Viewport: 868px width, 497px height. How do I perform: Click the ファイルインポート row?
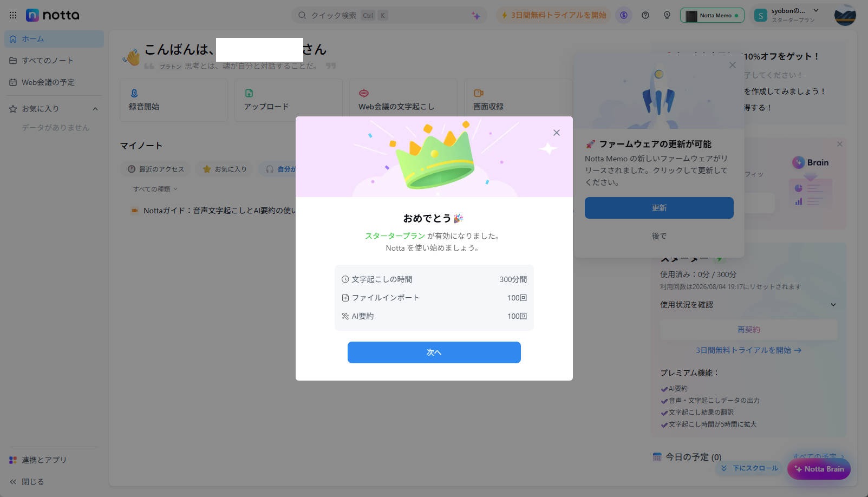434,298
